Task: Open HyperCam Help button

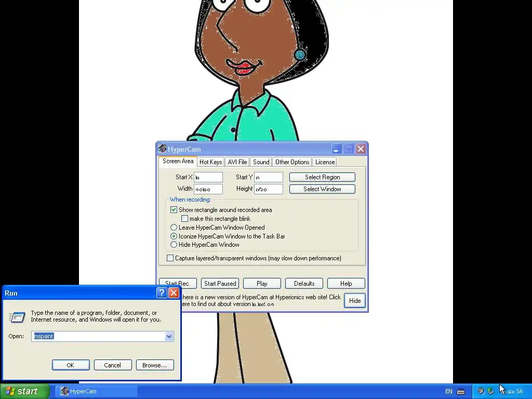Action: click(346, 283)
